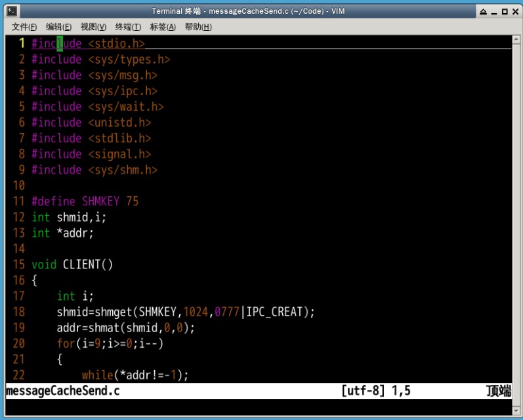523x420 pixels.
Task: Click the while(*addr!=-1) statement
Action: 135,375
